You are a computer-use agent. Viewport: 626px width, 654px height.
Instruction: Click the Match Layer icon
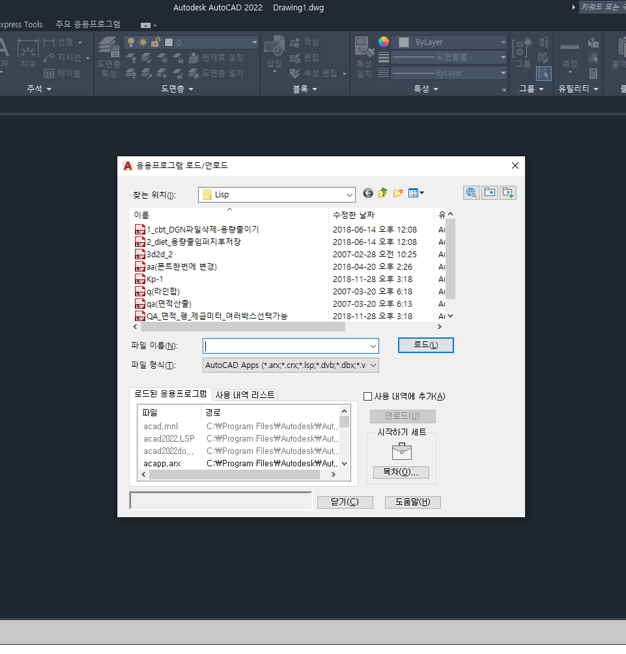193,73
